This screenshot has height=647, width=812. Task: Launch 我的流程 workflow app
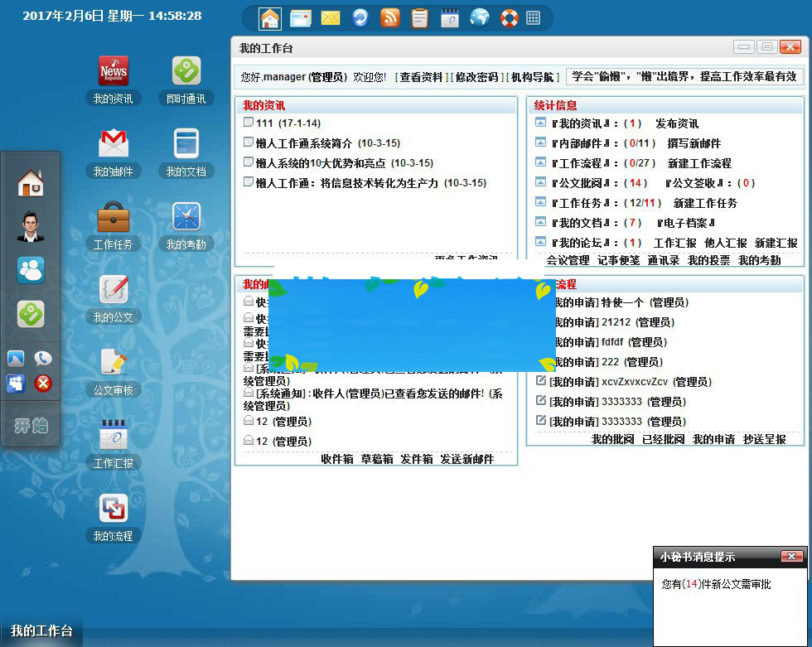click(x=114, y=509)
